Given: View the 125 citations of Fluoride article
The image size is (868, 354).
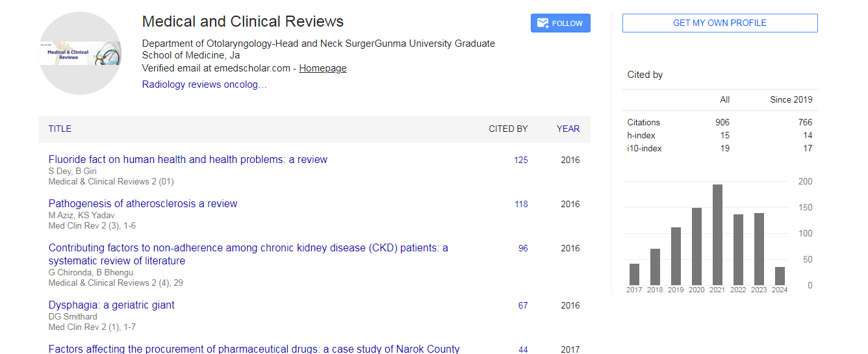Looking at the screenshot, I should coord(520,160).
